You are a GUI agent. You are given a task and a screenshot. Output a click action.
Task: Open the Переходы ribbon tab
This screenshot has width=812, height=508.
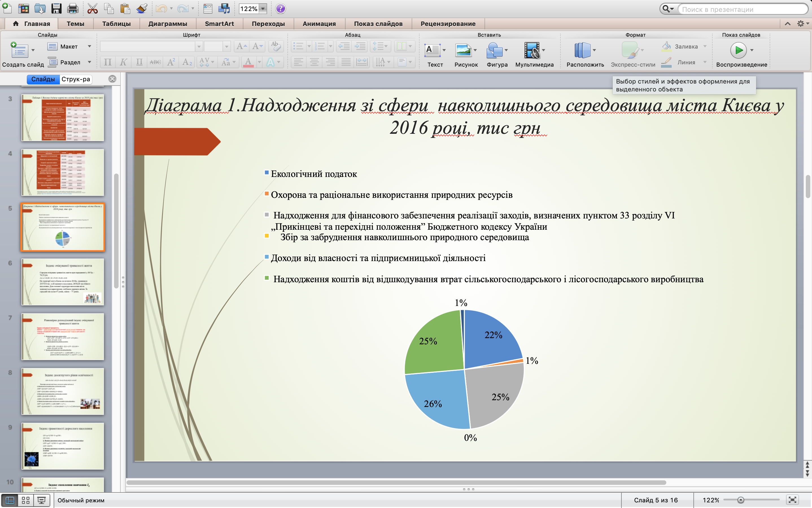pos(268,24)
